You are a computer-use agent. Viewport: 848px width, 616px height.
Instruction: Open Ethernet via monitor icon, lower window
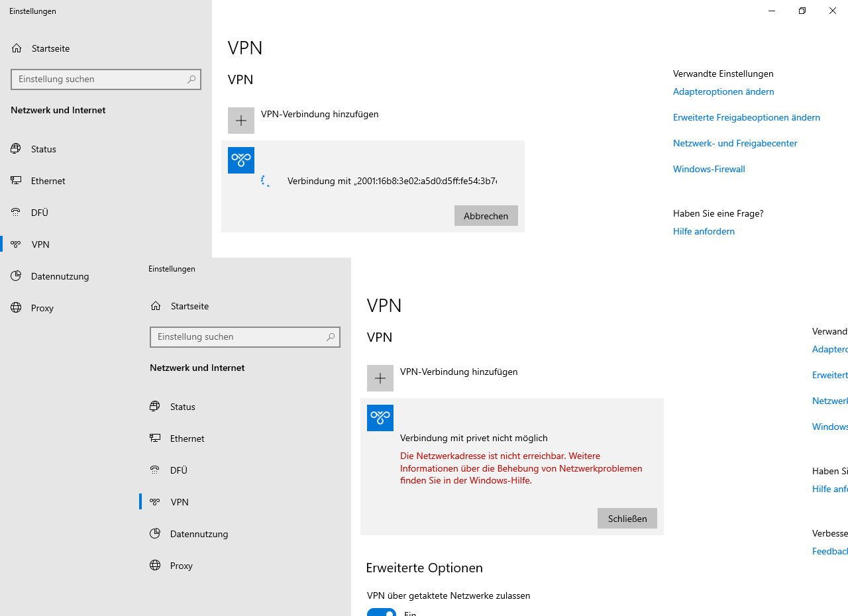click(155, 438)
